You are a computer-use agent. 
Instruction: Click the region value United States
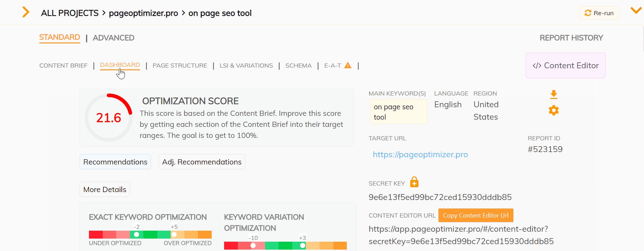click(486, 111)
